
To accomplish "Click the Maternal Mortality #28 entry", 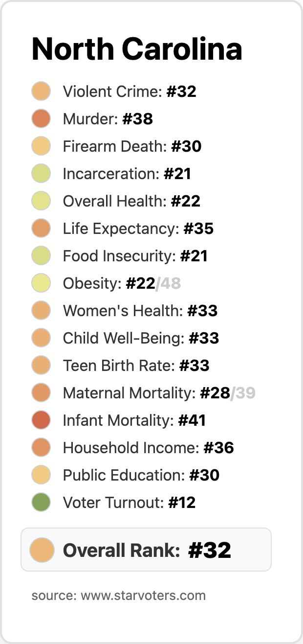I will (147, 393).
